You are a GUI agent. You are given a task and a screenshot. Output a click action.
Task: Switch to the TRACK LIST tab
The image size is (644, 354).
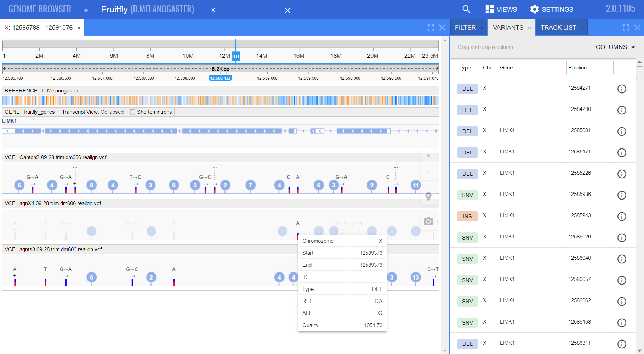coord(558,28)
